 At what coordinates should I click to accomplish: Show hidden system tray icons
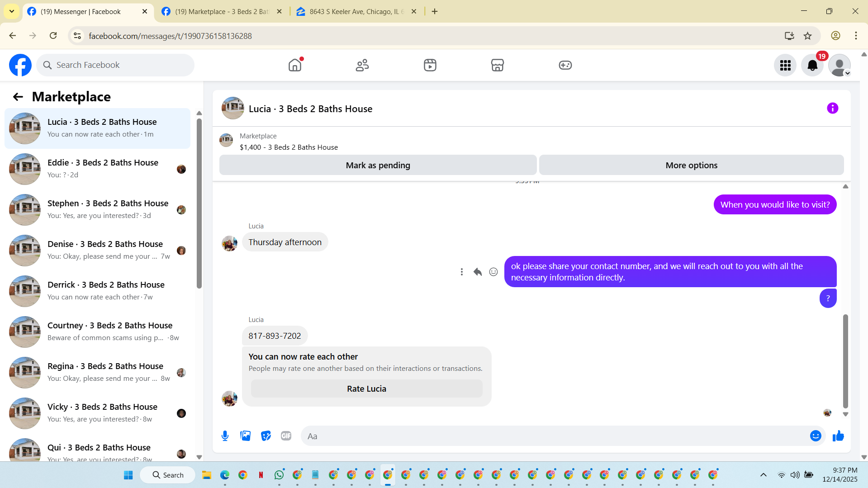[x=764, y=475]
